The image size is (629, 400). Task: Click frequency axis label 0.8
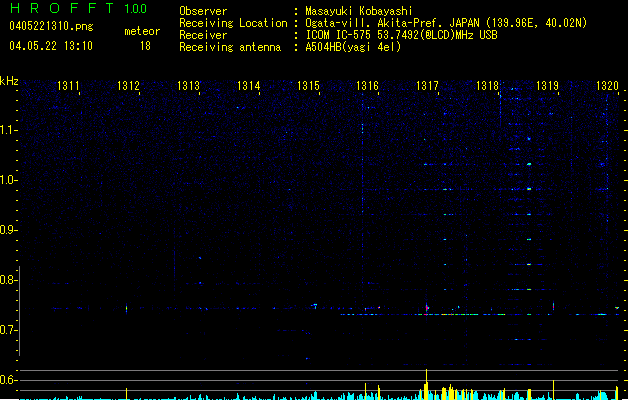pos(8,280)
